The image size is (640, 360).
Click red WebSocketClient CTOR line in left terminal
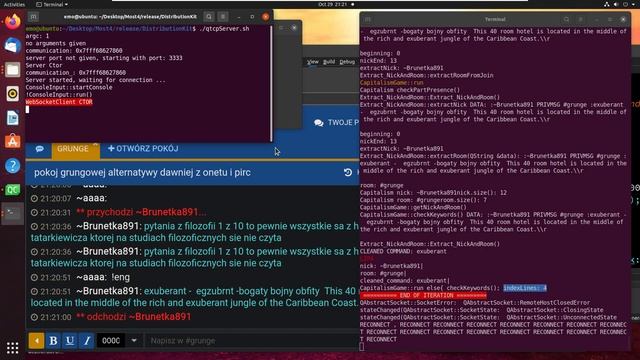point(59,102)
